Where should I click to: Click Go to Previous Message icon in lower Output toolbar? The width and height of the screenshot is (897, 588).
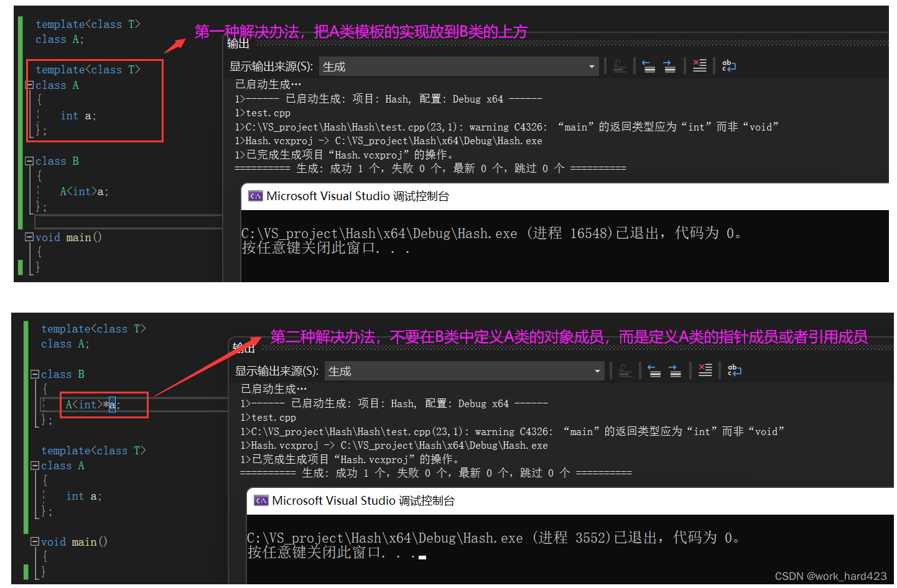[654, 371]
